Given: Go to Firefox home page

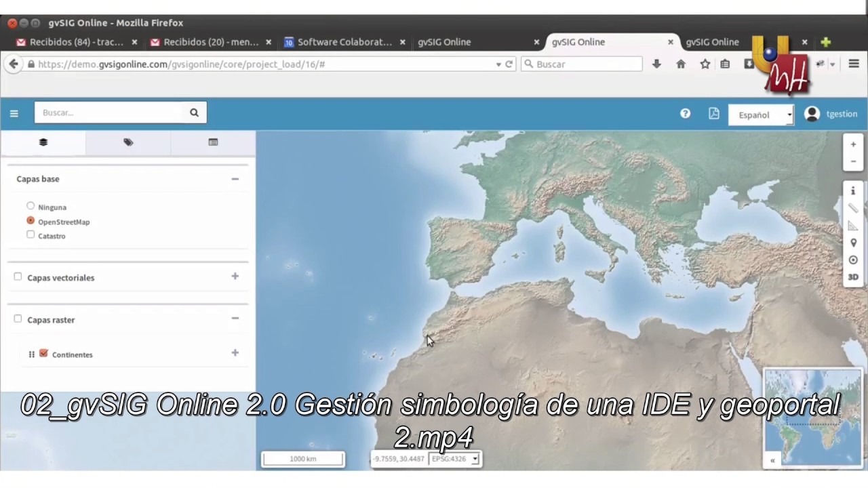Looking at the screenshot, I should [681, 64].
